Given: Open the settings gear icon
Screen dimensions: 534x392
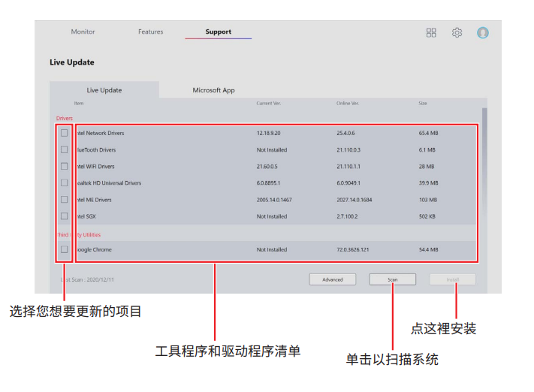Looking at the screenshot, I should click(x=457, y=33).
